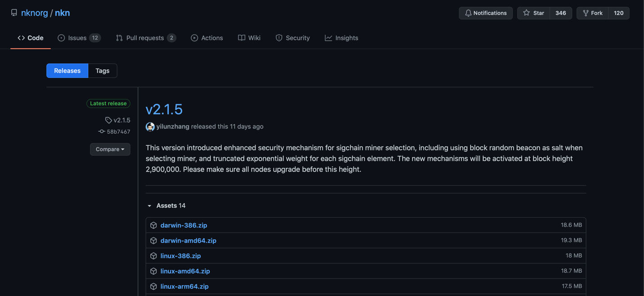Open the v2.1.5 tag link in sidebar

118,120
